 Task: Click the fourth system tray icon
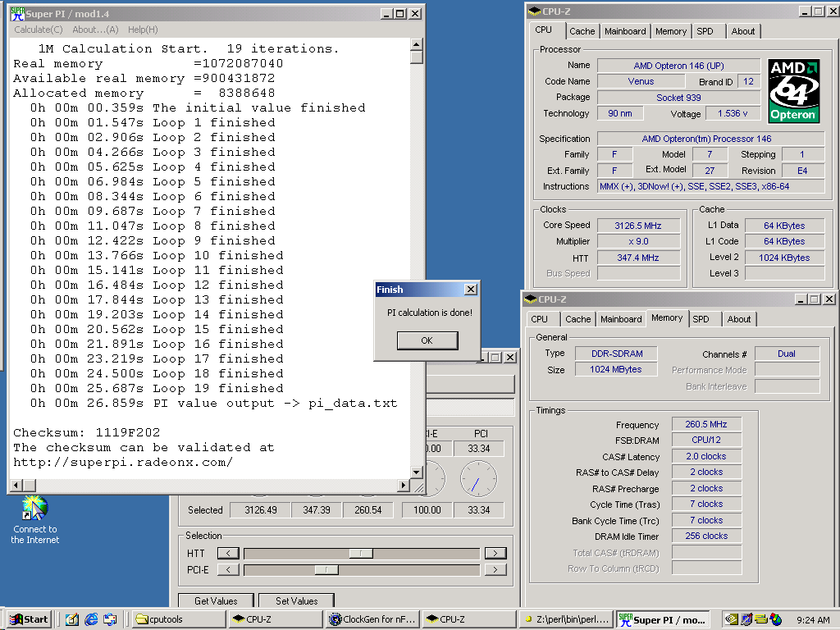pyautogui.click(x=776, y=619)
